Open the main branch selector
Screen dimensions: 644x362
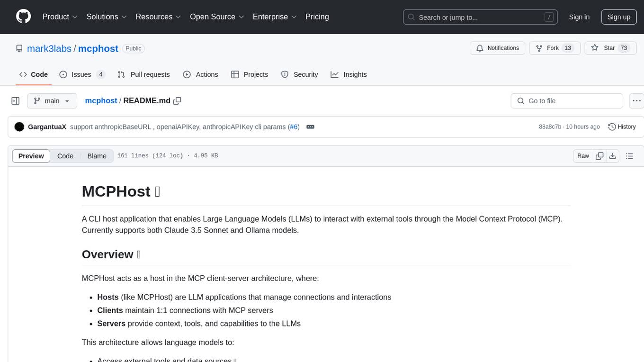point(52,101)
